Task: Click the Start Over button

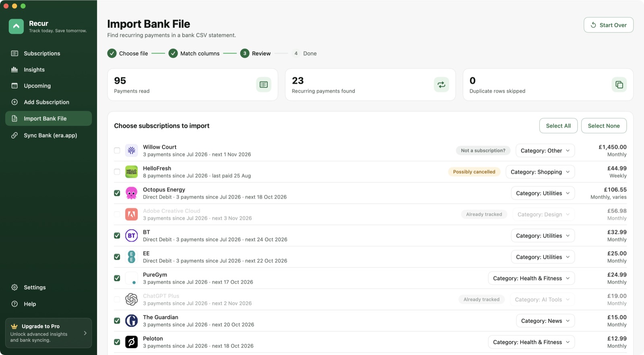Action: pos(608,25)
